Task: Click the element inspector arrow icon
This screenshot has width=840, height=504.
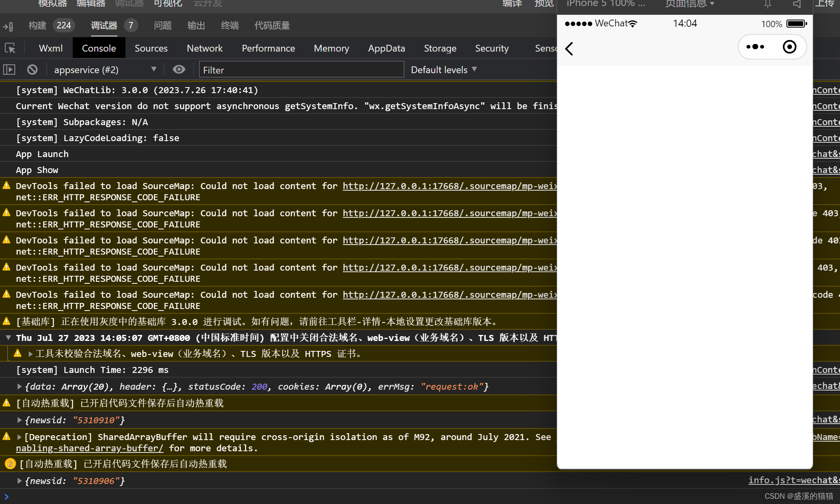Action: pyautogui.click(x=10, y=48)
